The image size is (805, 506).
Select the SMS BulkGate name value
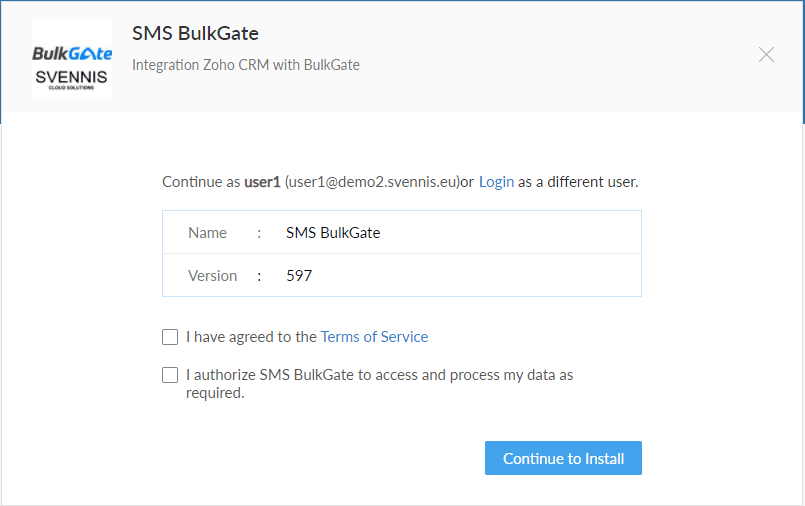coord(333,232)
